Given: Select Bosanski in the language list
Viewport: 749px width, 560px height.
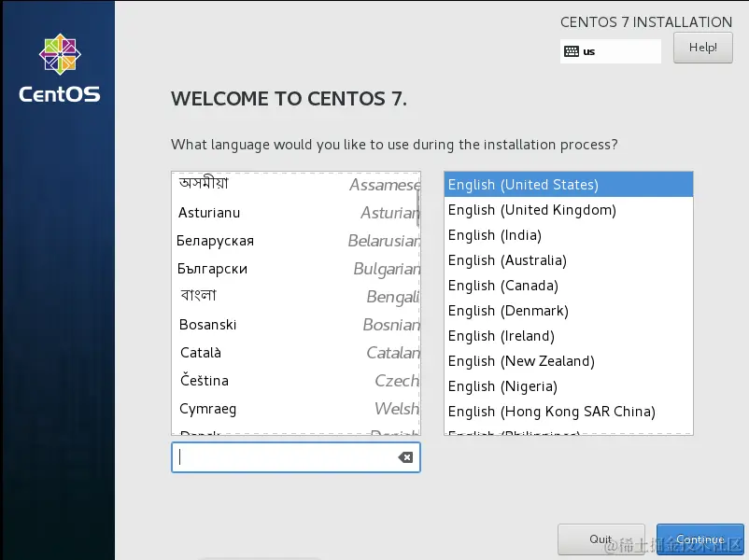Looking at the screenshot, I should coord(296,325).
